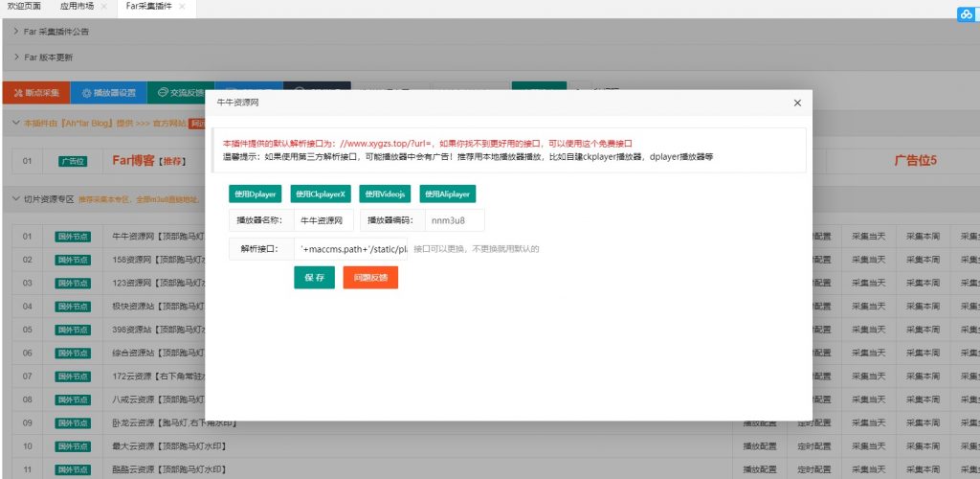
Task: Focus the 播放器编码 input with nnm3u8
Action: point(455,220)
